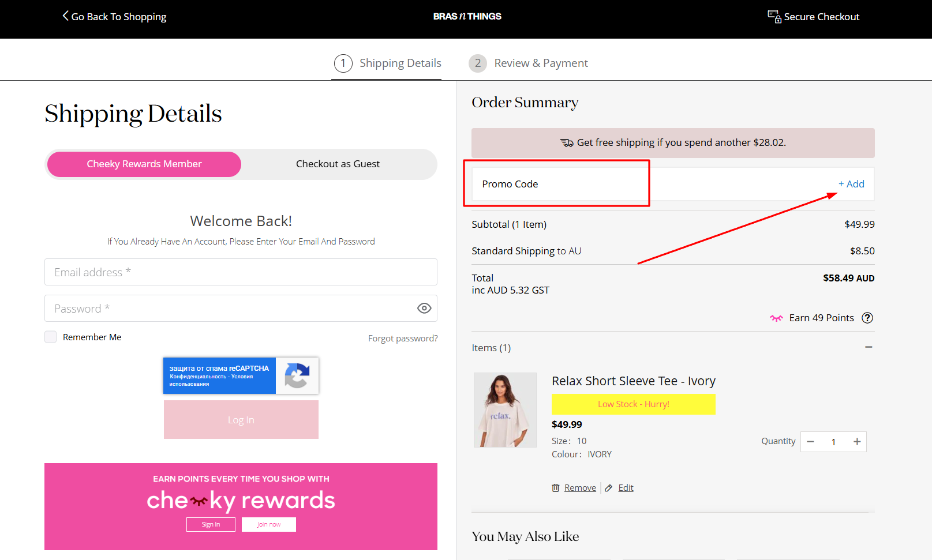The image size is (932, 560).
Task: Check the Remember Me checkbox
Action: coord(51,337)
